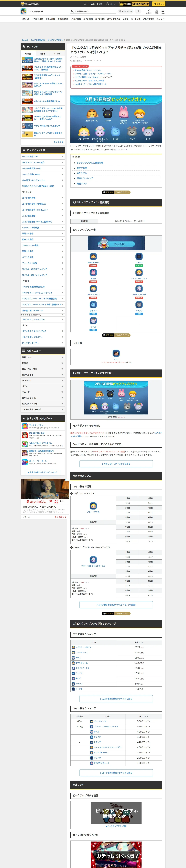Screen dimensions: 186x868
Task: Click the ログイン button
Action: click(x=158, y=4)
